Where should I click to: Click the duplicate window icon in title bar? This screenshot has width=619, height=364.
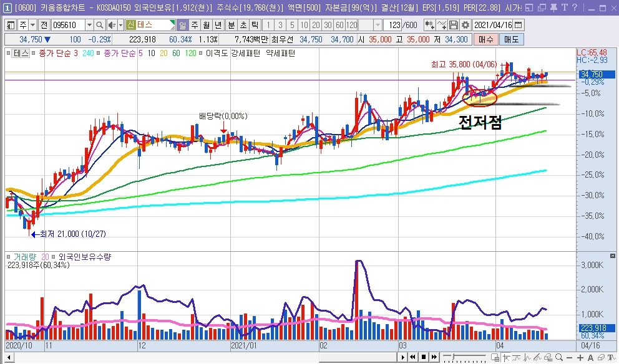(x=542, y=7)
